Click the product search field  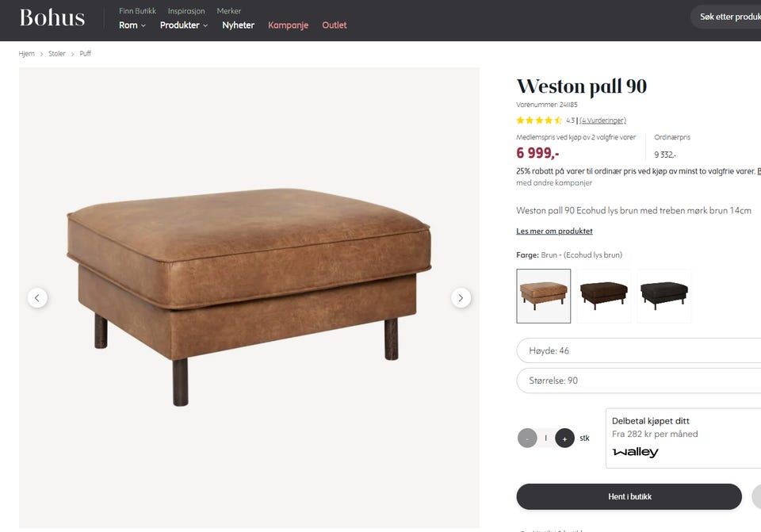pos(726,17)
